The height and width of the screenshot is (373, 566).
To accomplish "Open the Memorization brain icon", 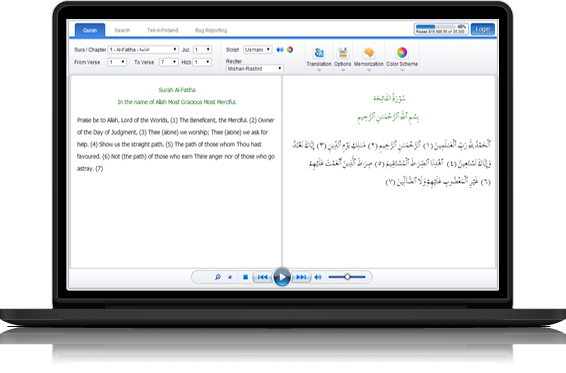I will [369, 53].
